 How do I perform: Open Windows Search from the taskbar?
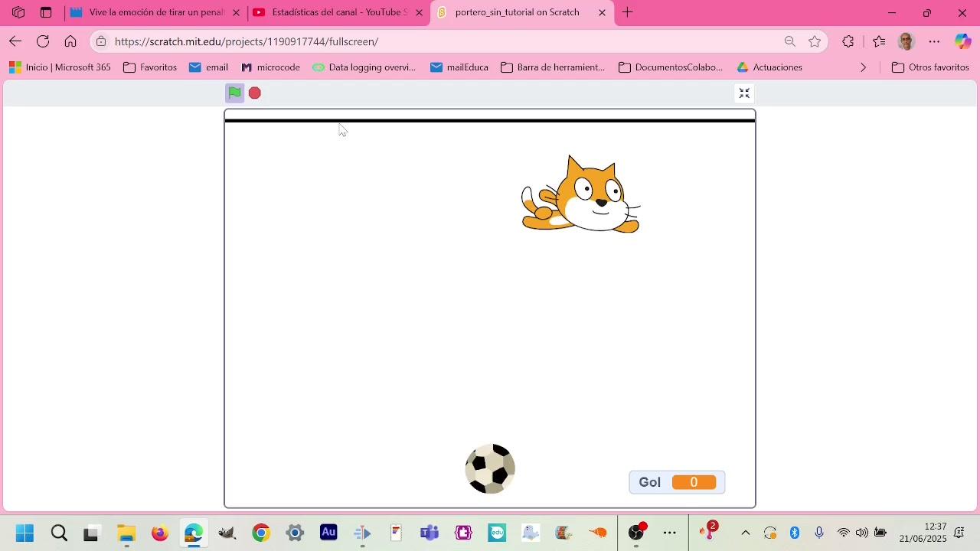pyautogui.click(x=59, y=533)
